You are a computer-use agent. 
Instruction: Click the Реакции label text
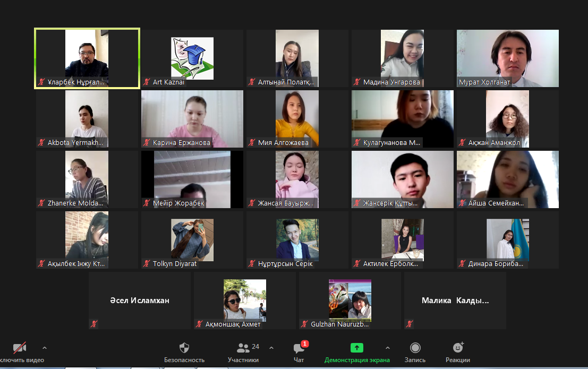click(x=458, y=360)
